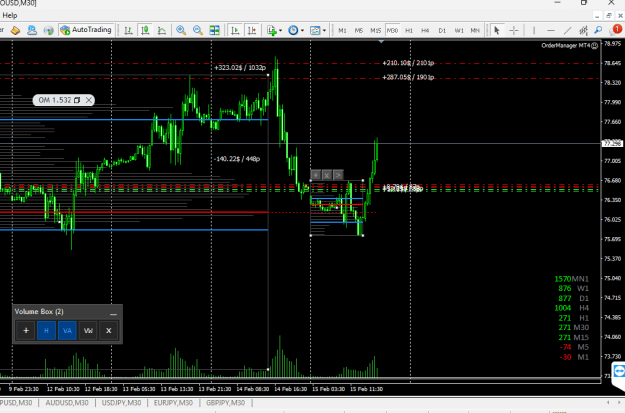Switch to the EURJPY,M30 chart tab
Viewport: 625px width, 413px height.
(173, 403)
